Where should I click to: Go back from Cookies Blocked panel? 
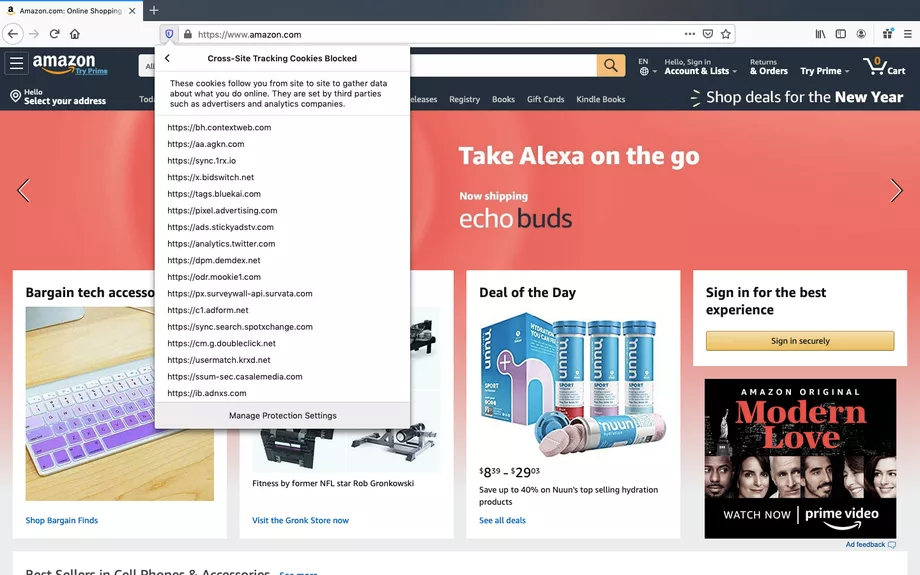point(167,58)
